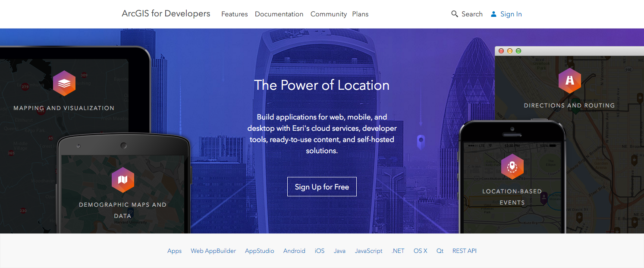The height and width of the screenshot is (268, 644).
Task: Click the Mapping and Visualization label
Action: pyautogui.click(x=64, y=108)
